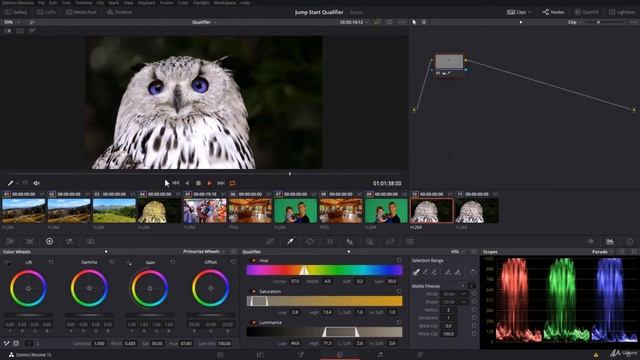Open the Matte Finesse Mode dropdown
The image size is (640, 360).
pyautogui.click(x=455, y=294)
